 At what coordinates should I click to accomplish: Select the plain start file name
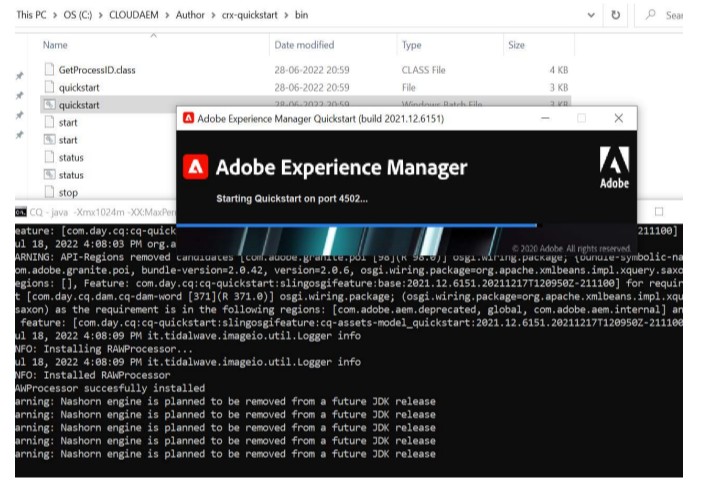coord(68,123)
